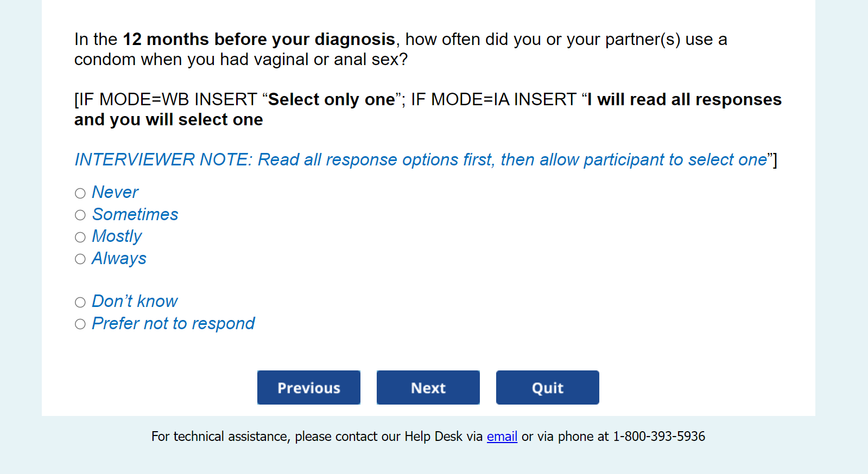Open the Help Desk email link
Image resolution: width=868 pixels, height=474 pixels.
502,437
